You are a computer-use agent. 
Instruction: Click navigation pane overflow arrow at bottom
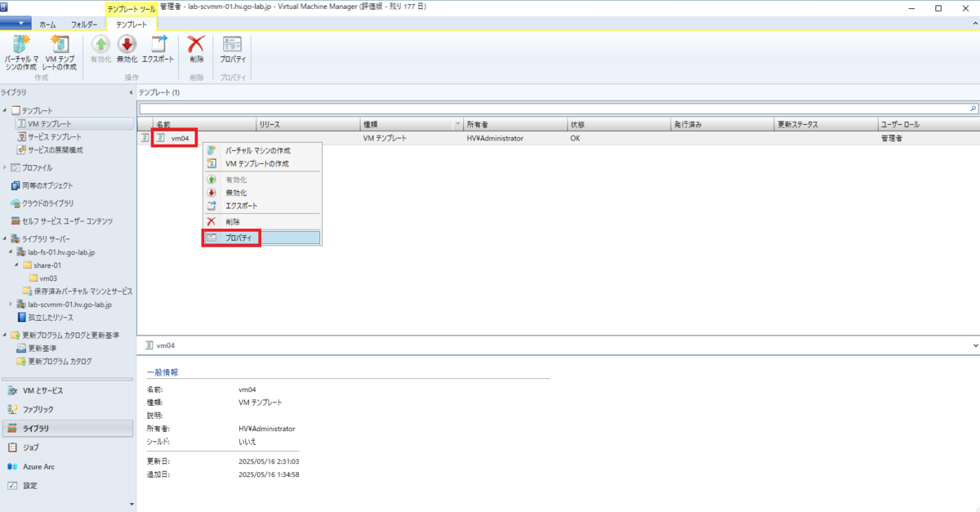(x=131, y=504)
